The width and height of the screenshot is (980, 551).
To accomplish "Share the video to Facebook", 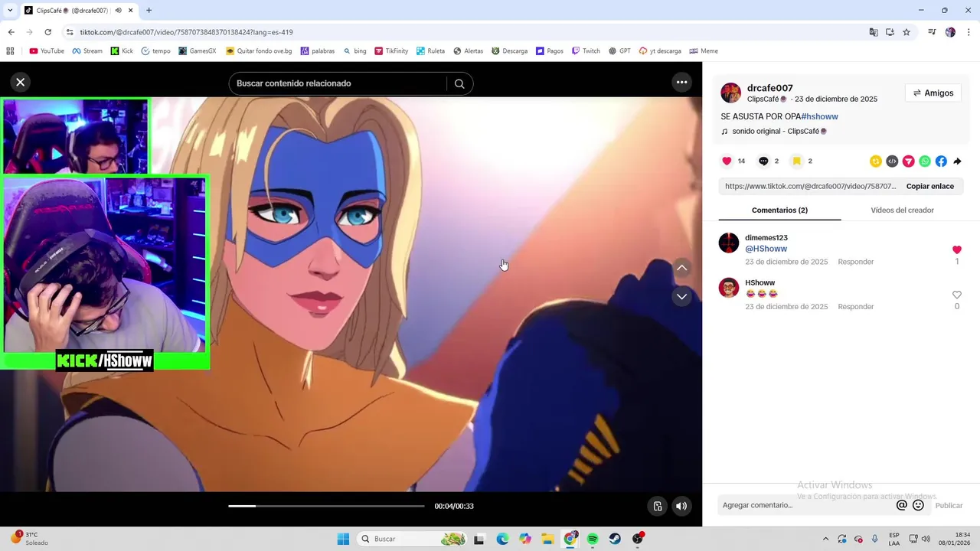I will 941,161.
